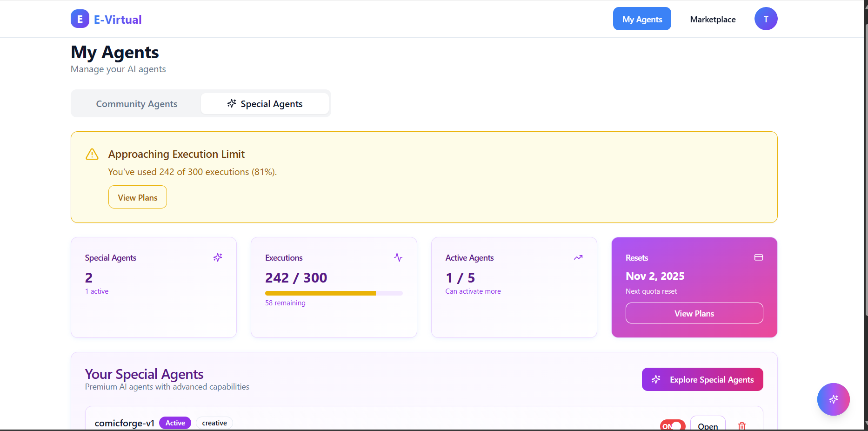The height and width of the screenshot is (431, 868).
Task: Click the creative tag on comicforge-v1
Action: pyautogui.click(x=214, y=423)
